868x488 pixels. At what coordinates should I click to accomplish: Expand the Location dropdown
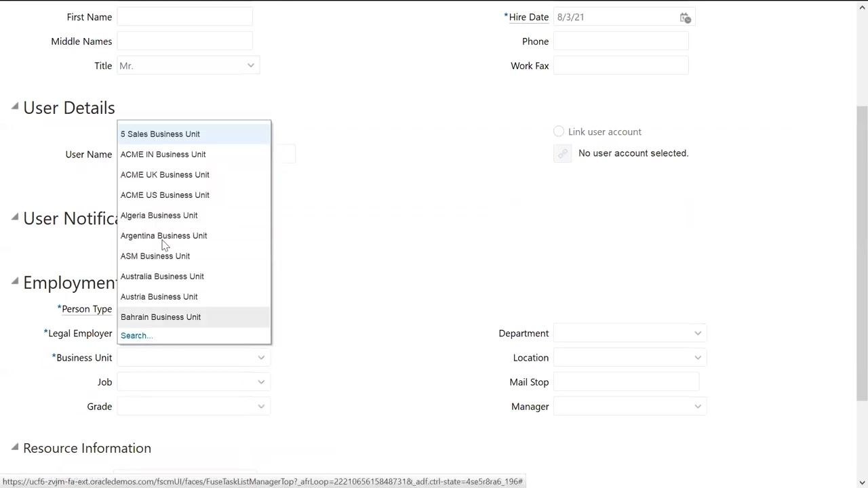[x=698, y=358]
